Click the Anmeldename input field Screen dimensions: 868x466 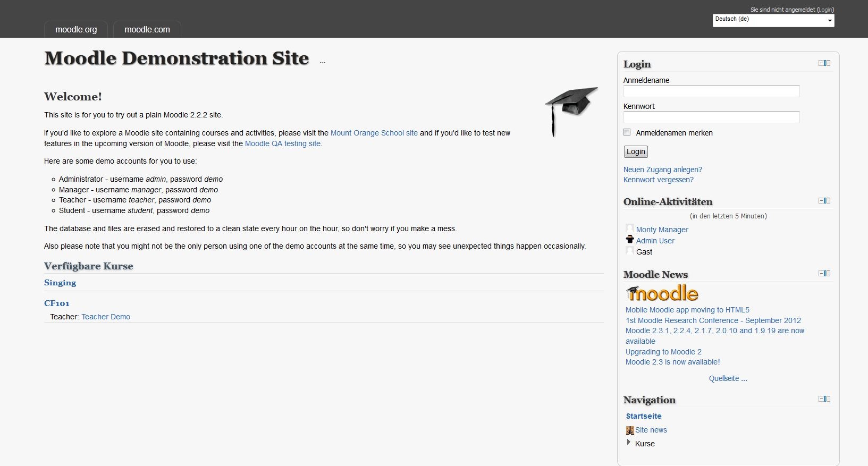711,91
